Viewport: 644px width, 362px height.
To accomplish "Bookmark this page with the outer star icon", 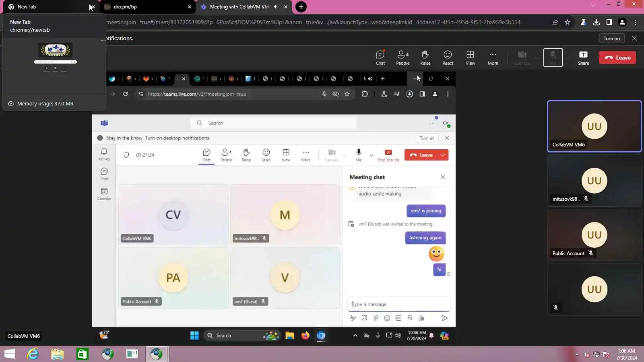I will [568, 22].
